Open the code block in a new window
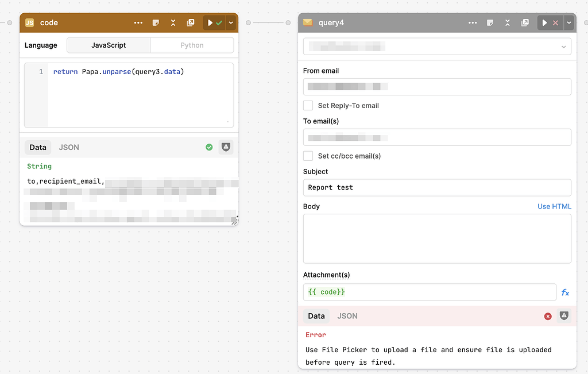 click(191, 22)
